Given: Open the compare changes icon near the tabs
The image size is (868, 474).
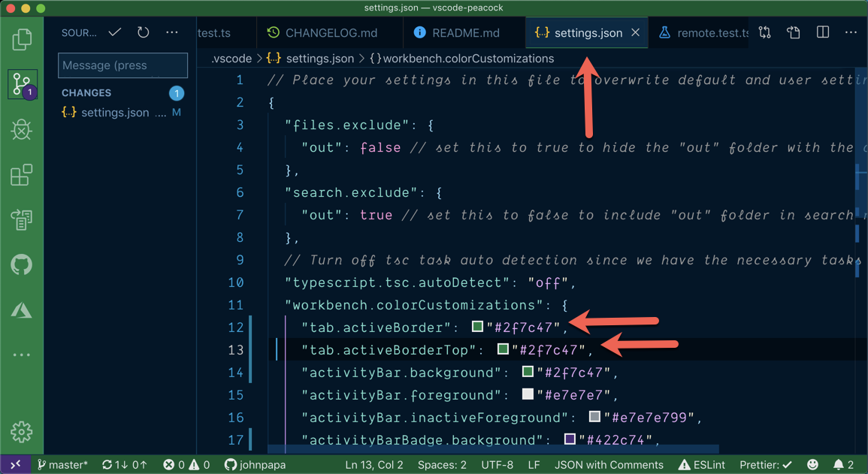Looking at the screenshot, I should pos(764,32).
